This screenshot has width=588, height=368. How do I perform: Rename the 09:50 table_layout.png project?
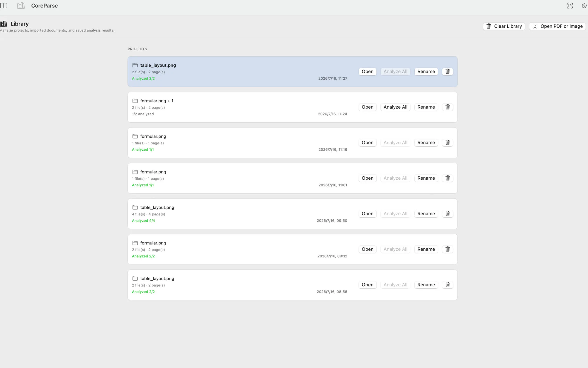426,214
